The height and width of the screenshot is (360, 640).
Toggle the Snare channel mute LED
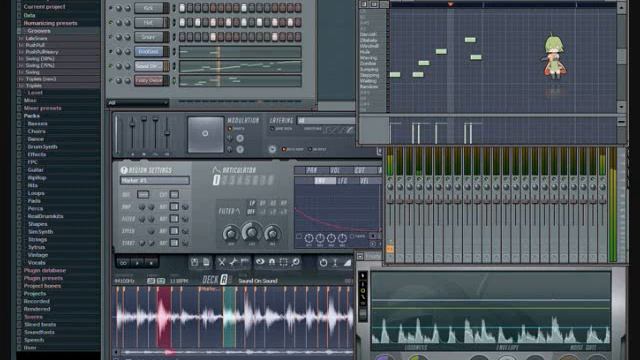click(111, 37)
